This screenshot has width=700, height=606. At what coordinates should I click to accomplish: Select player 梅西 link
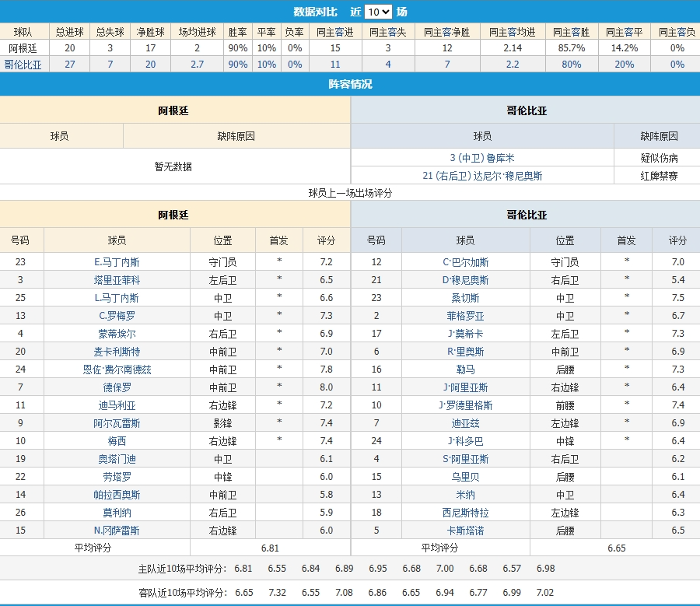click(117, 441)
